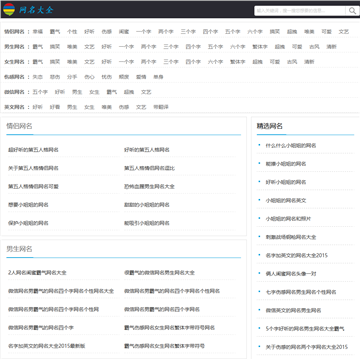Open article 名字加英文的网名大全2015最新版
This screenshot has width=360, height=360.
pyautogui.click(x=47, y=346)
